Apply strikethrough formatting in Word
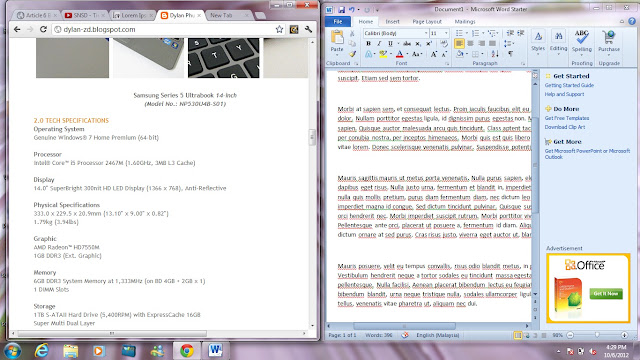The height and width of the screenshot is (360, 640). coord(407,43)
